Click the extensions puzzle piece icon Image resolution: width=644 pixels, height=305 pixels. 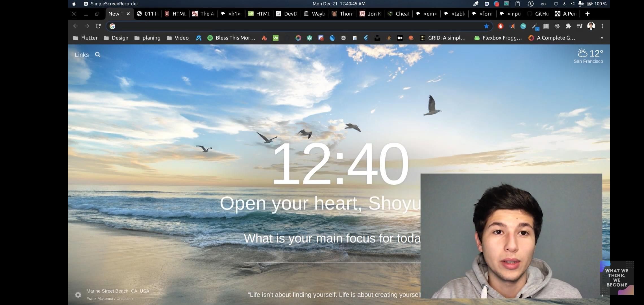tap(568, 26)
